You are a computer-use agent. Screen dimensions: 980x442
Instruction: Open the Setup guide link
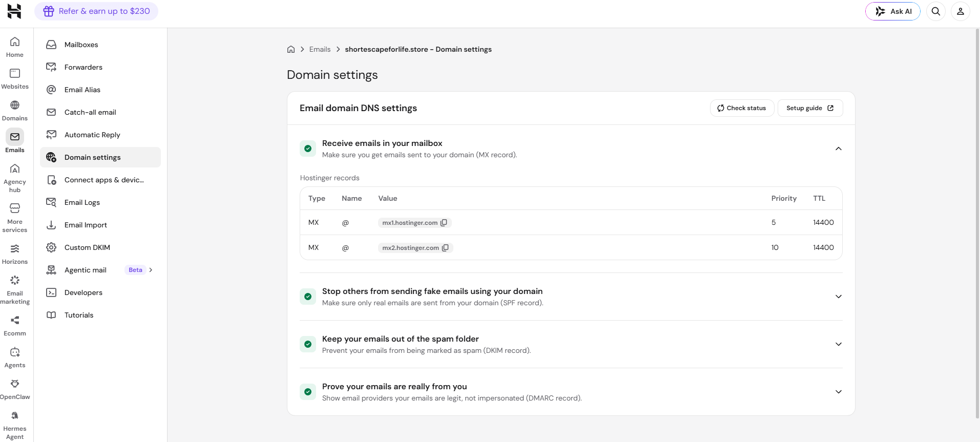click(x=810, y=108)
